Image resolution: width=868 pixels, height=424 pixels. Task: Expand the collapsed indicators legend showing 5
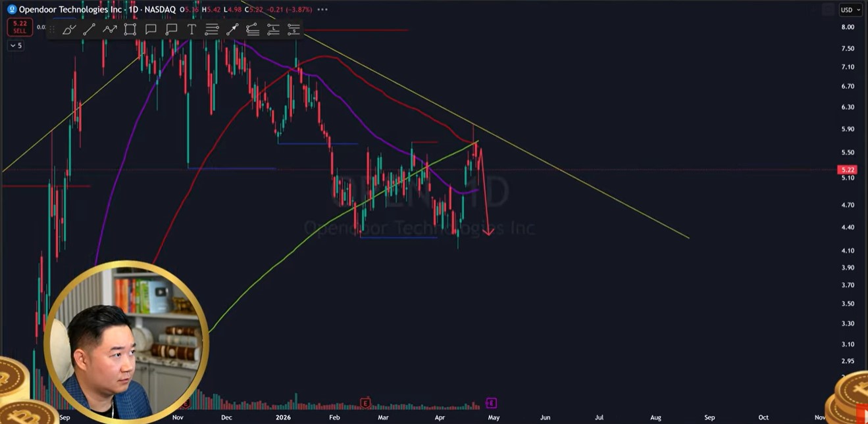tap(16, 45)
